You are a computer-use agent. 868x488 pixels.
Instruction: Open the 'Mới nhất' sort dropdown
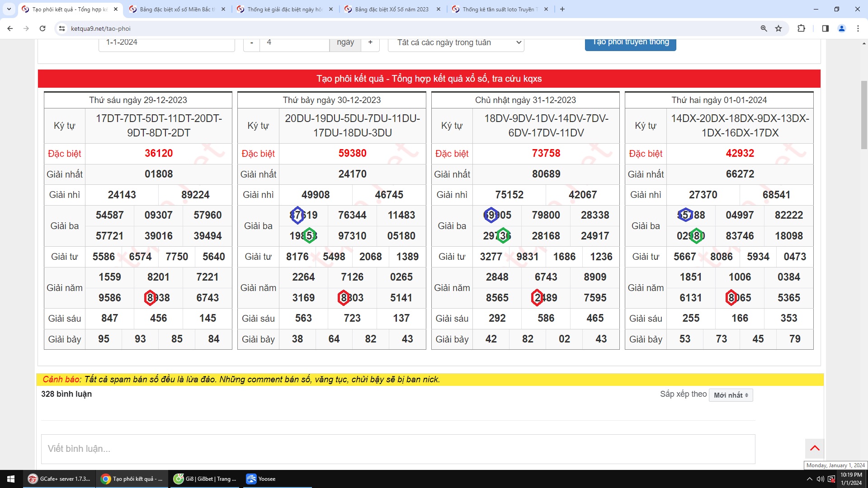tap(731, 395)
